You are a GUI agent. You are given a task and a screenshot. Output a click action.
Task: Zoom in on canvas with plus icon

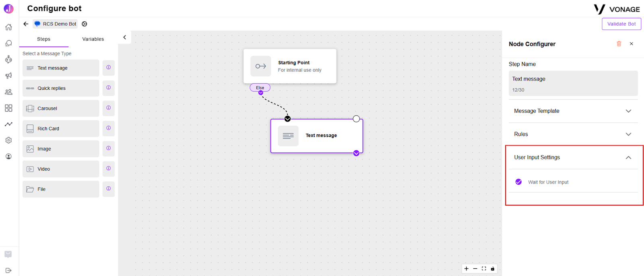point(466,269)
